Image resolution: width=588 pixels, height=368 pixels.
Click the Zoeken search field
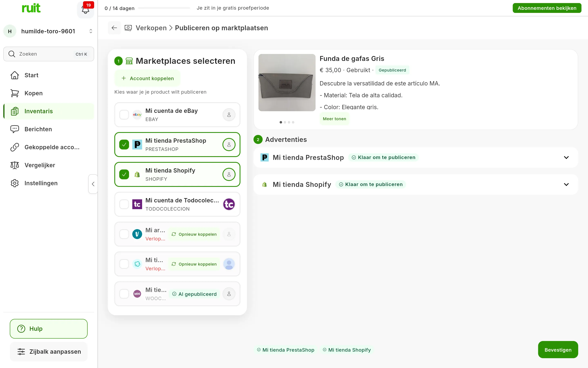49,54
